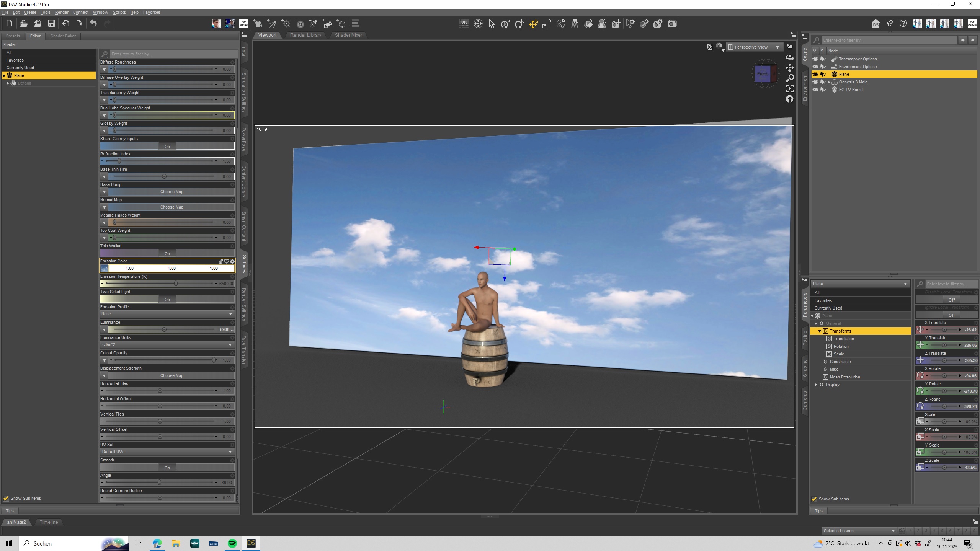Viewport: 980px width, 551px height.
Task: Select the Scale tool icon
Action: 547,24
